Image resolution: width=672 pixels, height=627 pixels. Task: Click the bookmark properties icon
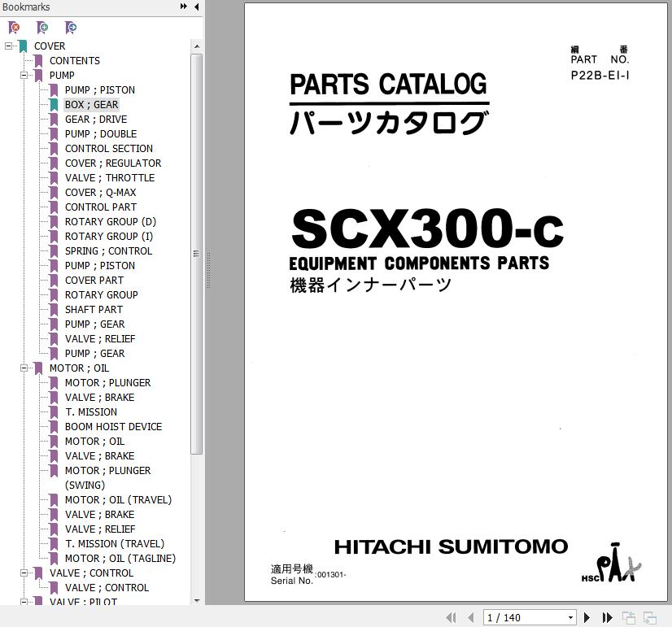click(71, 28)
